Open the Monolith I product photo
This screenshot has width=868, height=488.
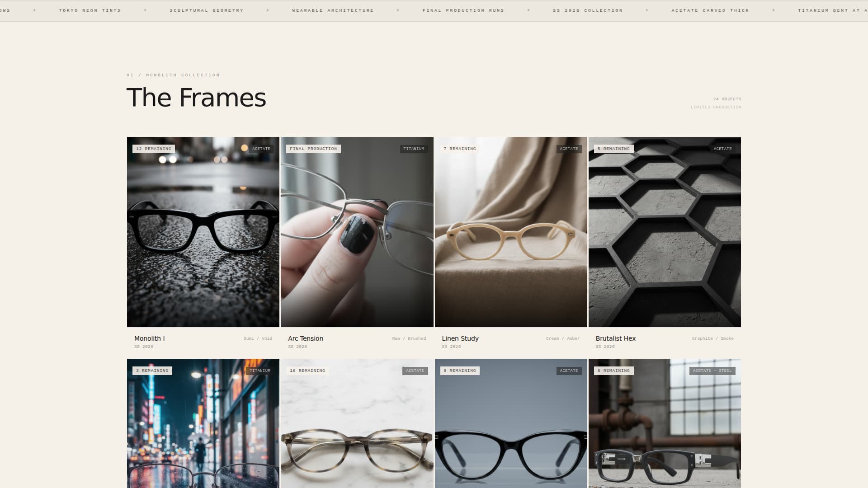click(x=203, y=232)
